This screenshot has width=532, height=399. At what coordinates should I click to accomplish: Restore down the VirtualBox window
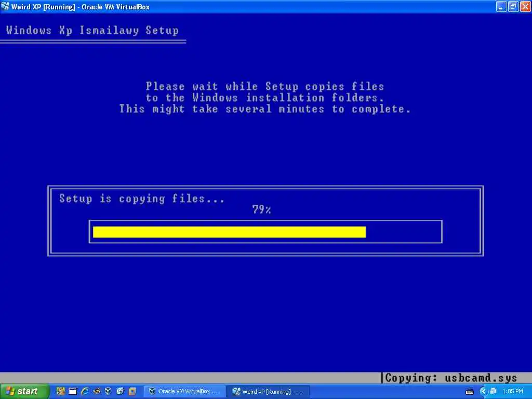click(513, 6)
